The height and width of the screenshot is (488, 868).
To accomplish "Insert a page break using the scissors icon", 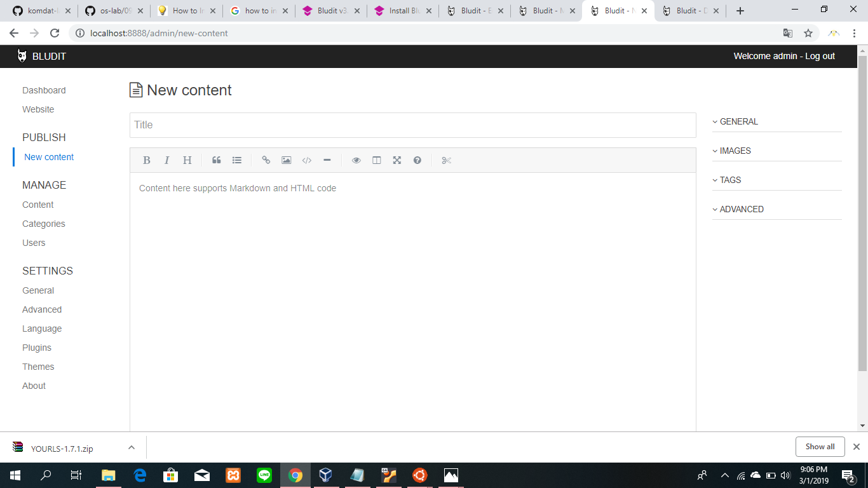I will pos(447,160).
